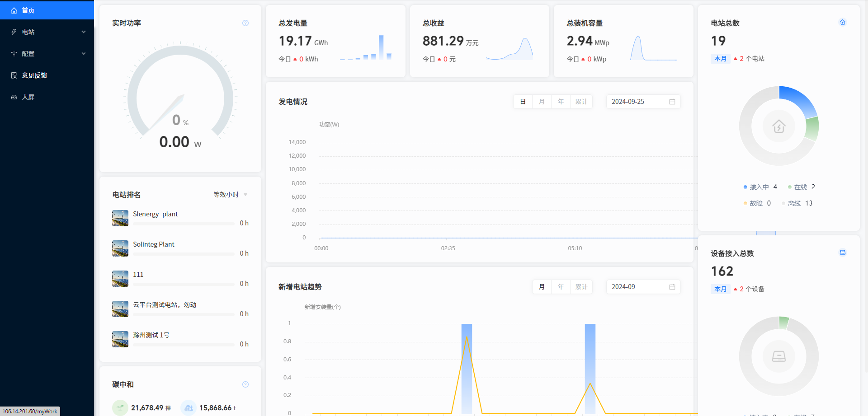Click the station icon in 电站总数 card
This screenshot has height=416, width=868.
coord(843,23)
